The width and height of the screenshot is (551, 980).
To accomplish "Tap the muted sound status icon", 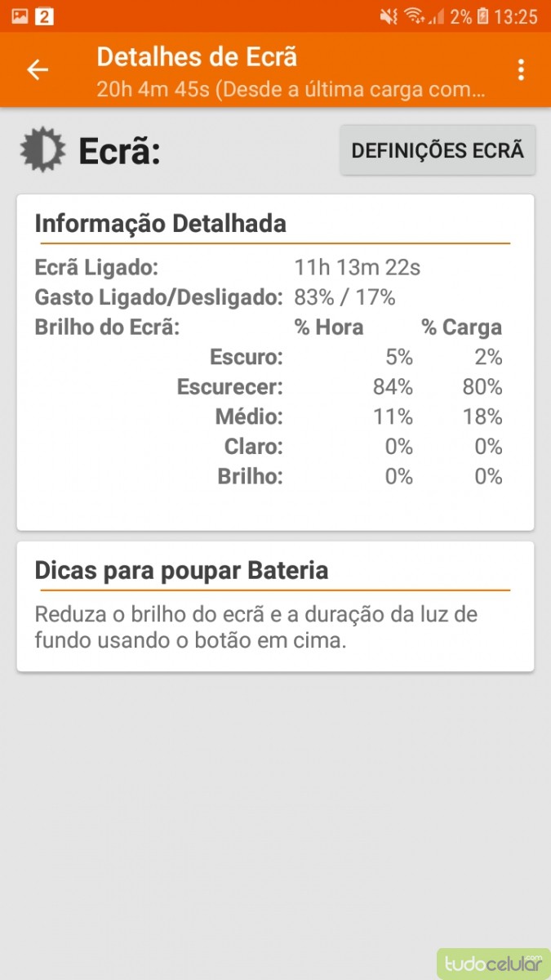I will click(x=389, y=16).
